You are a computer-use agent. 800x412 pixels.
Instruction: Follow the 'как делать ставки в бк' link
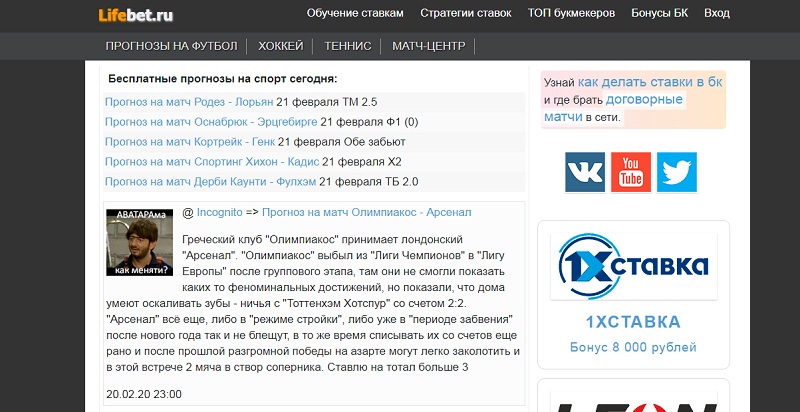tap(650, 82)
